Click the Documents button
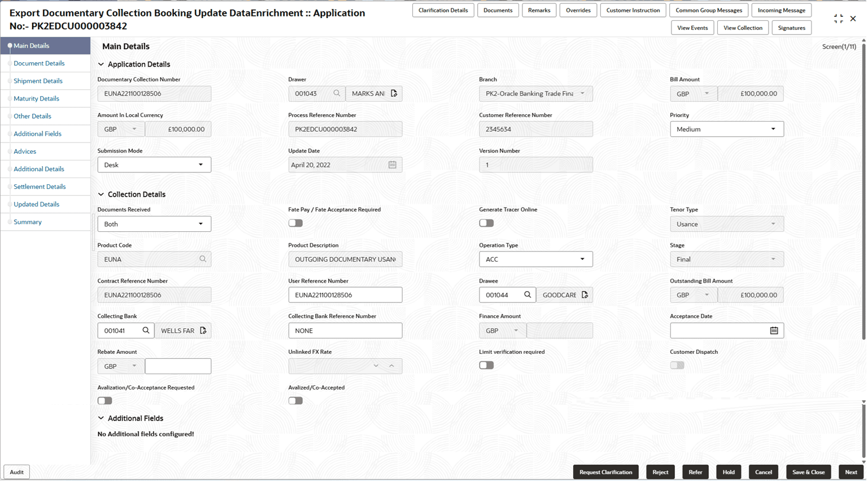This screenshot has width=868, height=481. click(x=498, y=10)
